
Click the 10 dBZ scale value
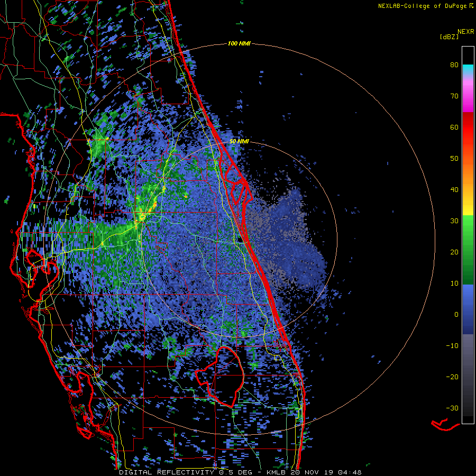tap(454, 283)
